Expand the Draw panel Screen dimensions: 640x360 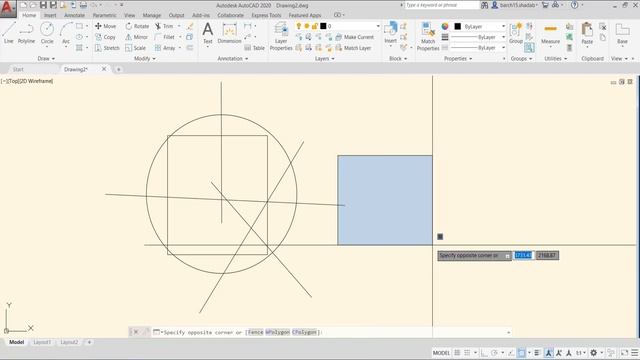click(x=46, y=59)
